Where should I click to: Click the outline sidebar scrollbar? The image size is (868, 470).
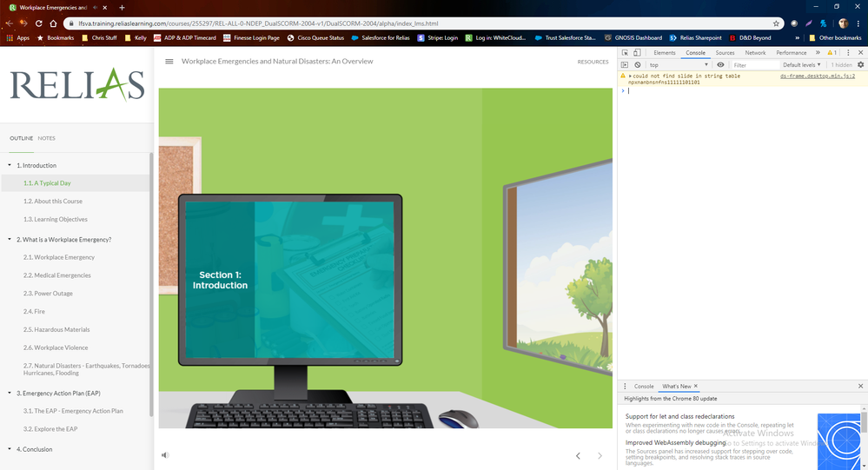pyautogui.click(x=151, y=285)
